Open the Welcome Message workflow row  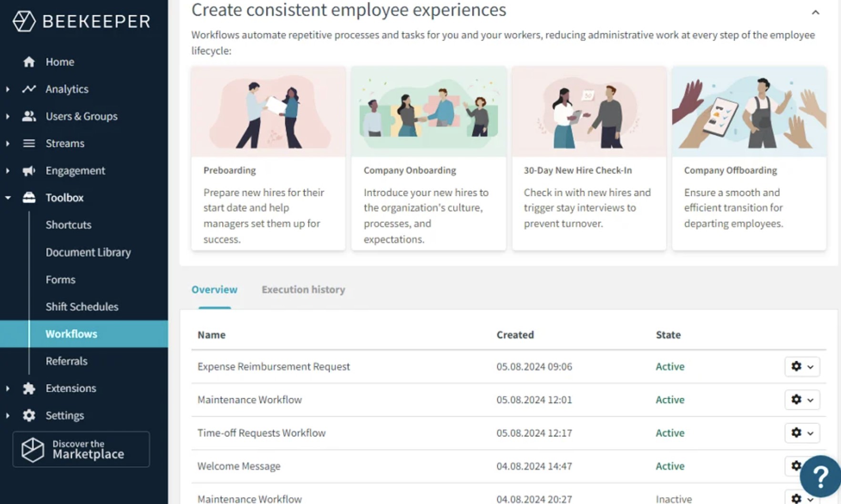239,466
